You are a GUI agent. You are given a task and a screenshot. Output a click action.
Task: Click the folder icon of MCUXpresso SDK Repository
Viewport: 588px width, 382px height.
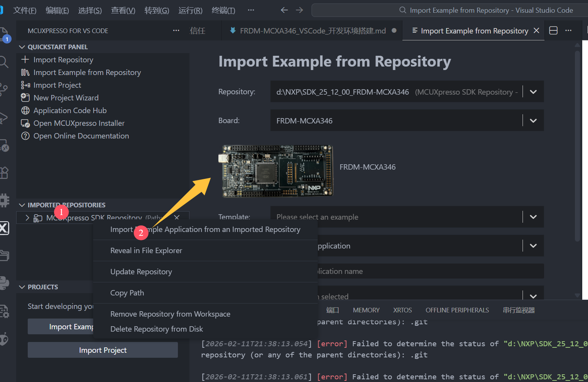[x=38, y=218]
